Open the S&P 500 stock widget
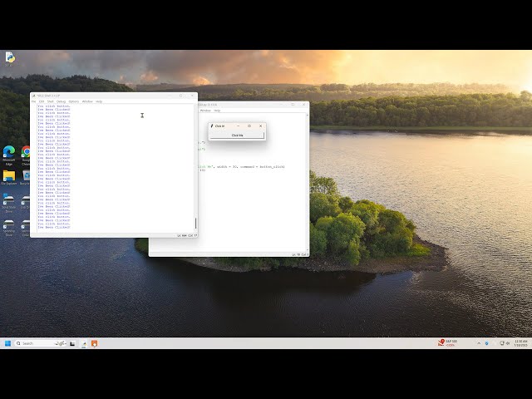The width and height of the screenshot is (532, 399). point(447,343)
